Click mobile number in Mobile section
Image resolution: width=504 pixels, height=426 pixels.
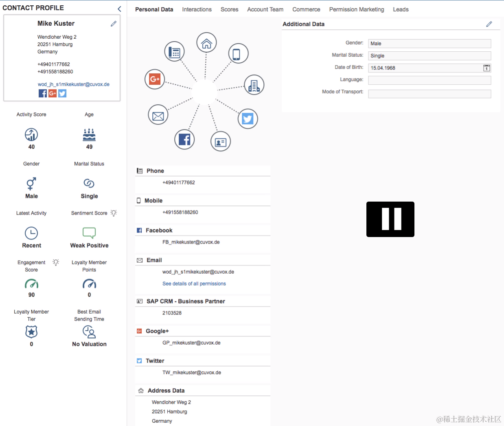180,212
